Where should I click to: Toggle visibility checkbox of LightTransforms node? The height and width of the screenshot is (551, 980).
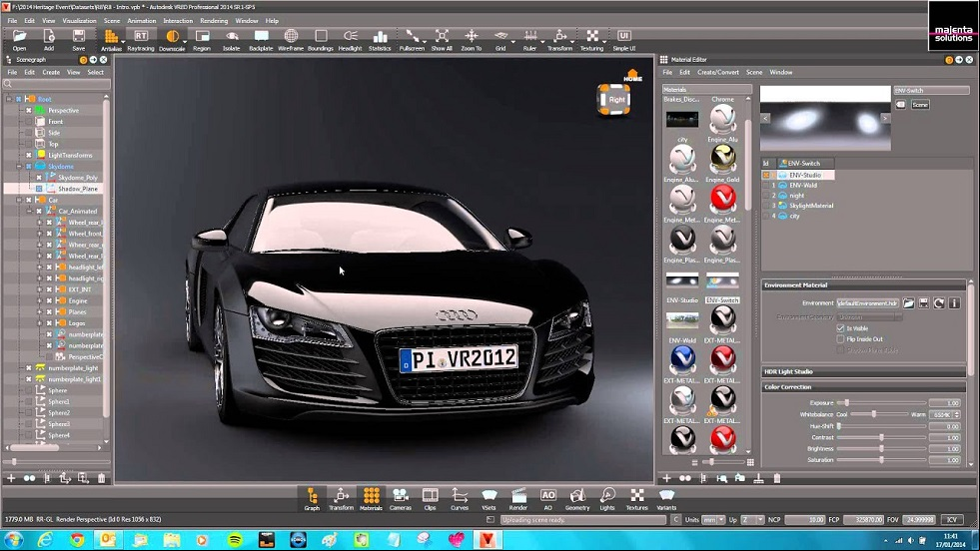[28, 155]
